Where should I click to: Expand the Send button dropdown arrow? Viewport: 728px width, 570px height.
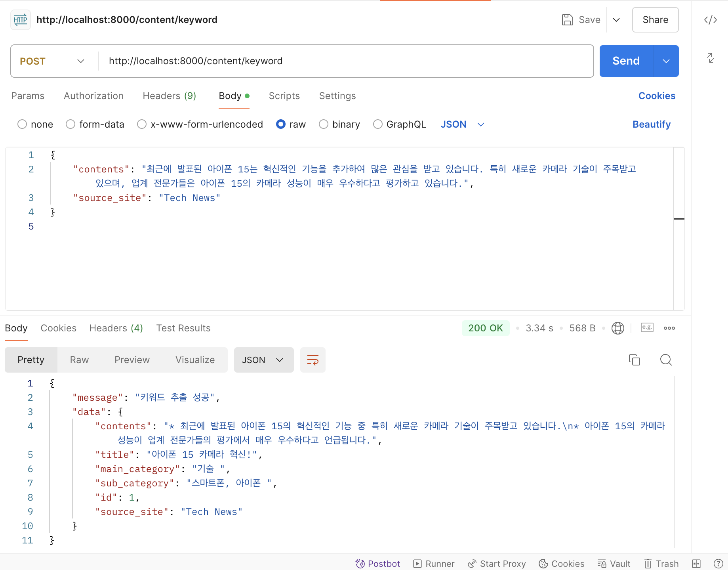click(x=666, y=61)
